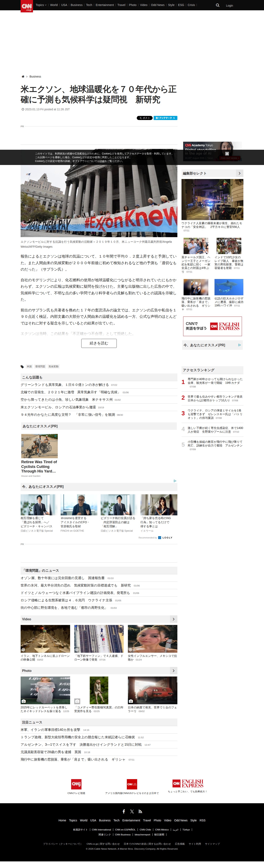Click the CNN English Express sidebar banner
This screenshot has height=868, width=264.
(x=212, y=326)
